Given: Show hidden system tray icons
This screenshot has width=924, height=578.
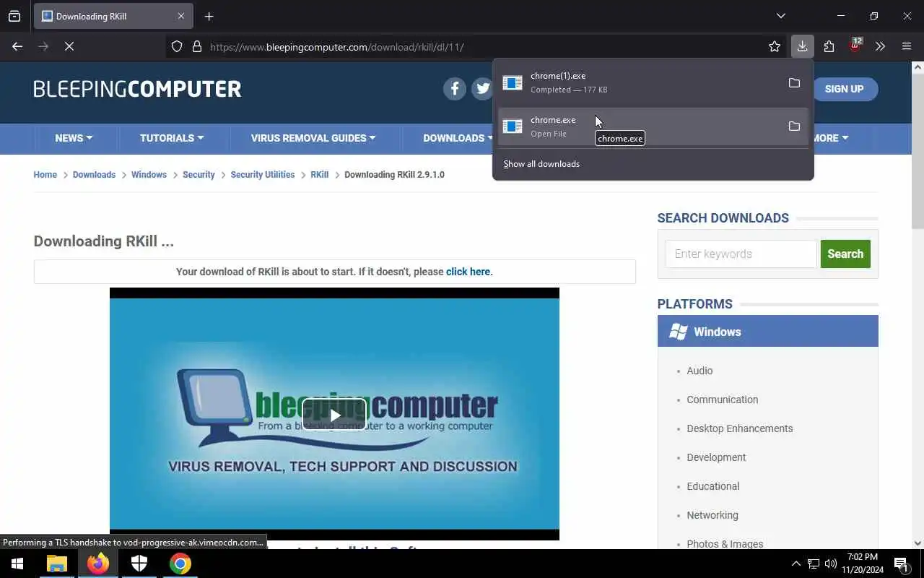Looking at the screenshot, I should (796, 564).
